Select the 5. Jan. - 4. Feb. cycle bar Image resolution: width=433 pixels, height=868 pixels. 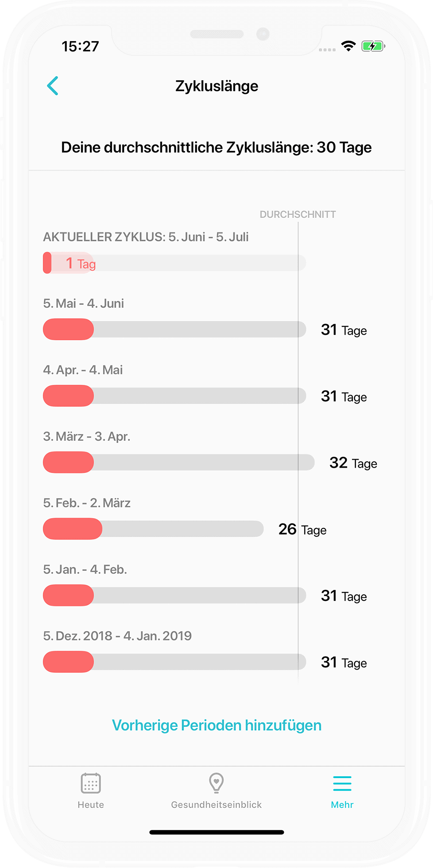pos(174,595)
